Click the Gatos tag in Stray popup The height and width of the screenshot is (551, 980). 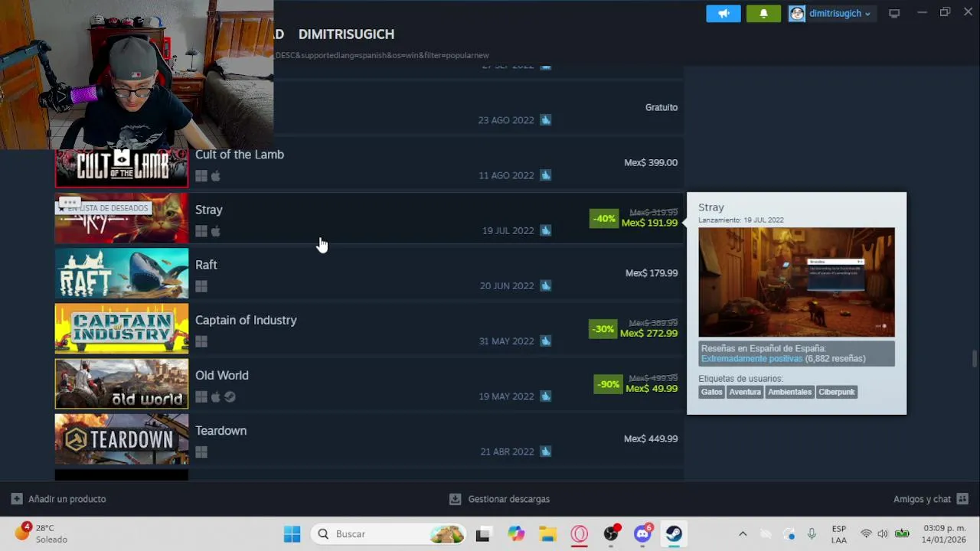[711, 392]
